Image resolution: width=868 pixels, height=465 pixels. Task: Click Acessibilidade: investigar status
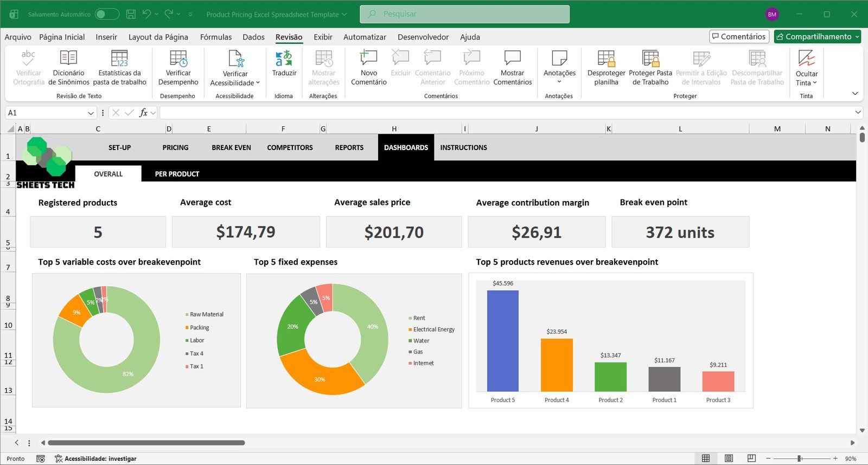pos(96,458)
